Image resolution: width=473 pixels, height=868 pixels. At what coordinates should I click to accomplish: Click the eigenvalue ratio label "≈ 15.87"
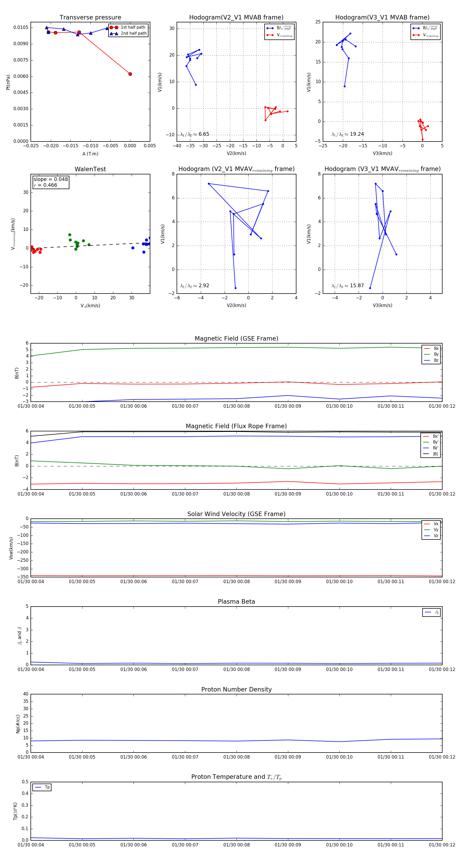click(x=347, y=286)
